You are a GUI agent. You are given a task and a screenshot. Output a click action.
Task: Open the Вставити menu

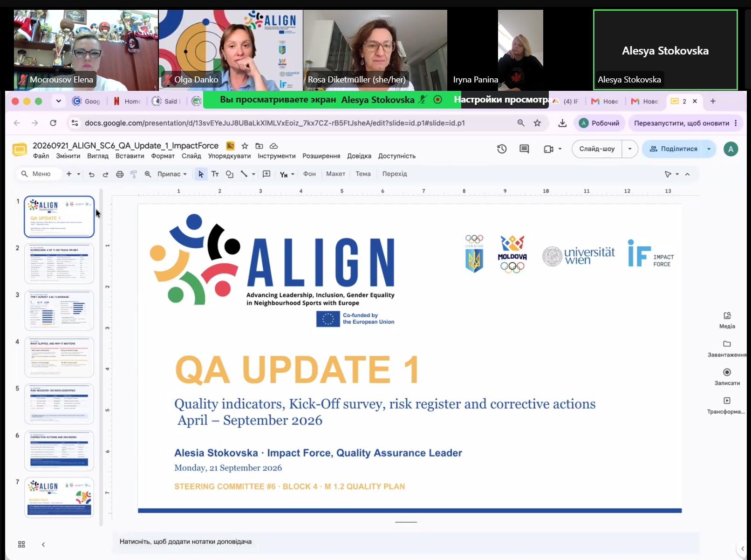pos(130,156)
